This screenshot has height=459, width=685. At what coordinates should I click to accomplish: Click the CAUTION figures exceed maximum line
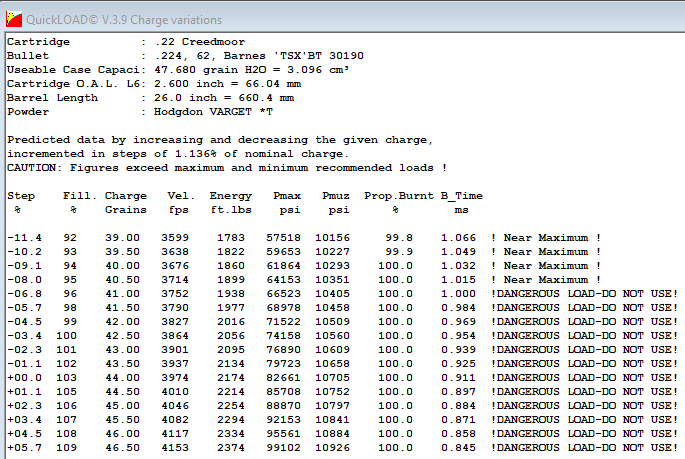pyautogui.click(x=227, y=168)
